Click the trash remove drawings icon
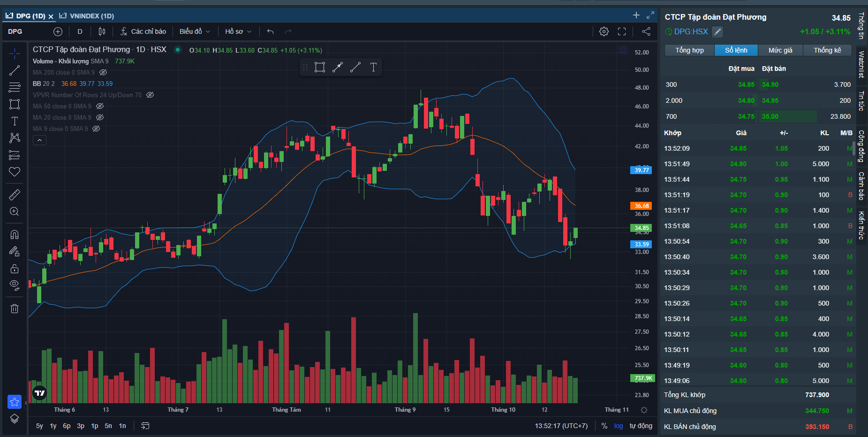 tap(15, 308)
